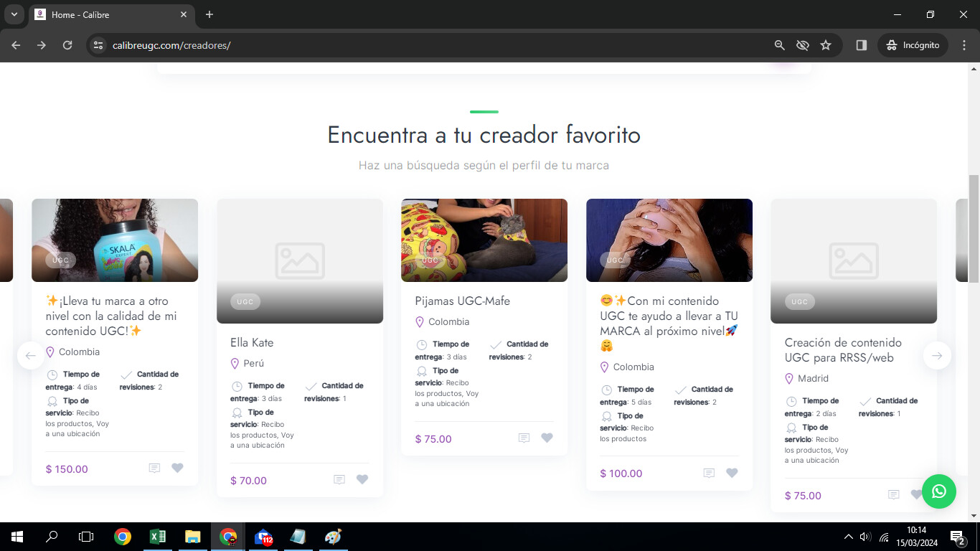The height and width of the screenshot is (551, 980).
Task: Open message icon on Pijamas UGC-Mafe card
Action: click(x=524, y=438)
